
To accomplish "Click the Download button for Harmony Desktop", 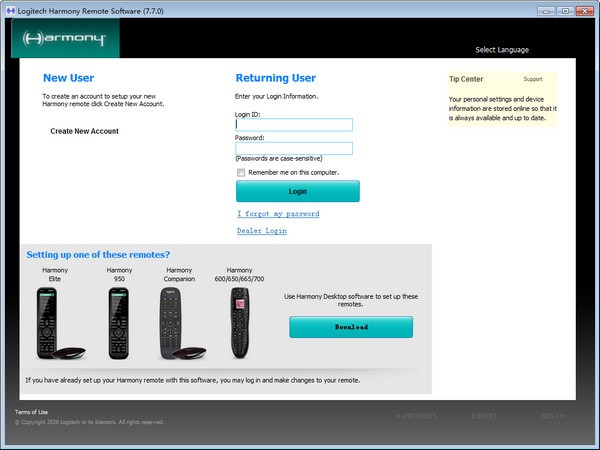I will (x=351, y=327).
